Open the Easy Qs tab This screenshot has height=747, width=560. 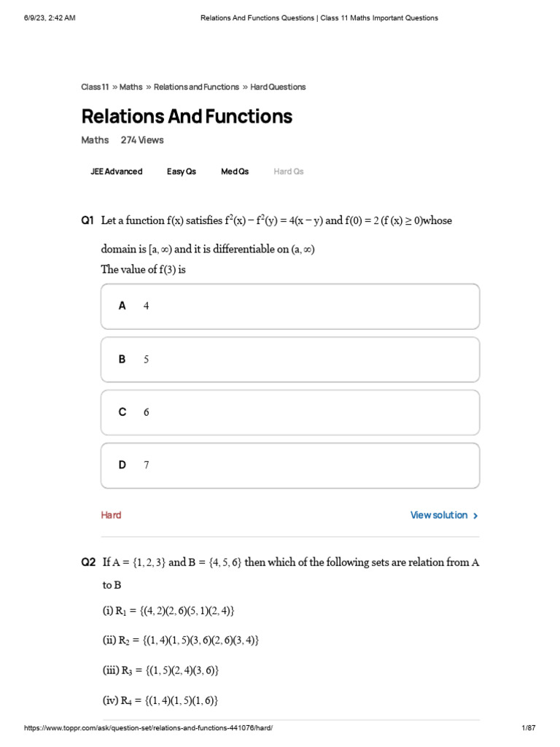click(181, 171)
